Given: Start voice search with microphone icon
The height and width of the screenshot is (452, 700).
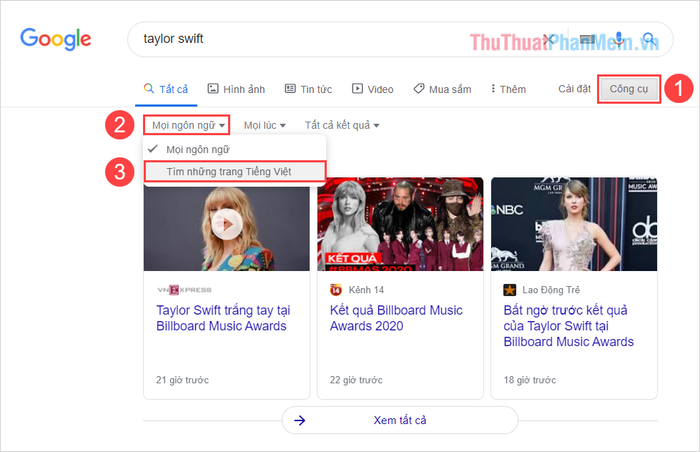Looking at the screenshot, I should coord(619,39).
